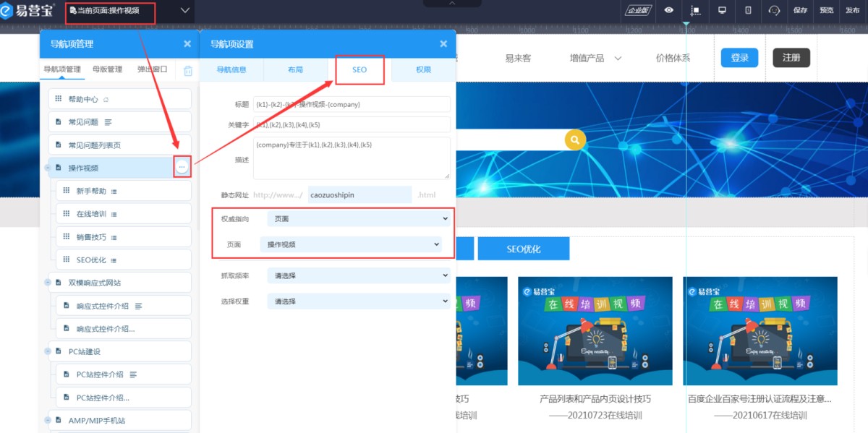Select the 双模响应式网站 navigation item
This screenshot has height=433, width=868.
120,283
